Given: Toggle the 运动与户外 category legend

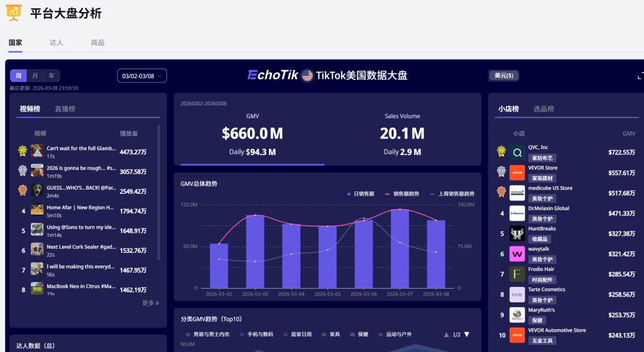Looking at the screenshot, I should 395,334.
